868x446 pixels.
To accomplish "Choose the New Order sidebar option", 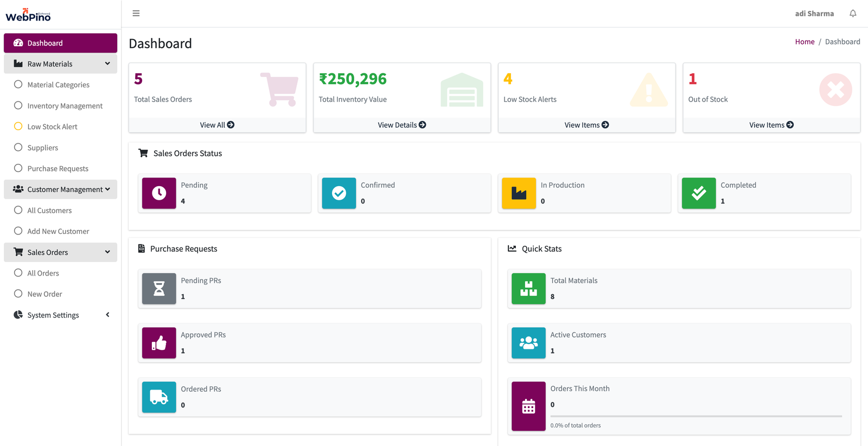I will [x=44, y=294].
